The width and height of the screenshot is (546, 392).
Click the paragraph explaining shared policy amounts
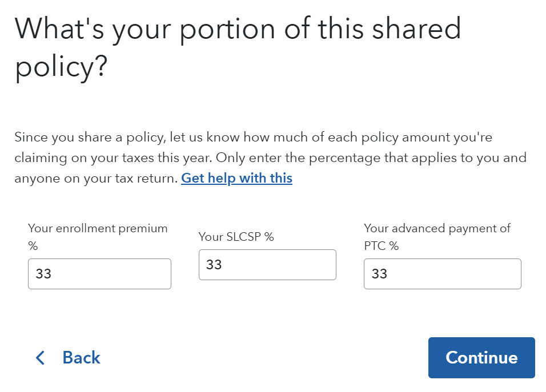pos(270,158)
